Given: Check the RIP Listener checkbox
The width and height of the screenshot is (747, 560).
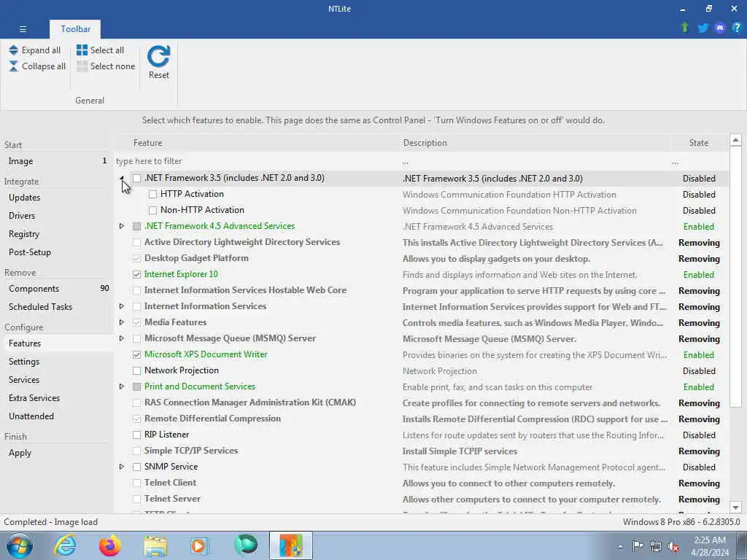Looking at the screenshot, I should point(136,435).
